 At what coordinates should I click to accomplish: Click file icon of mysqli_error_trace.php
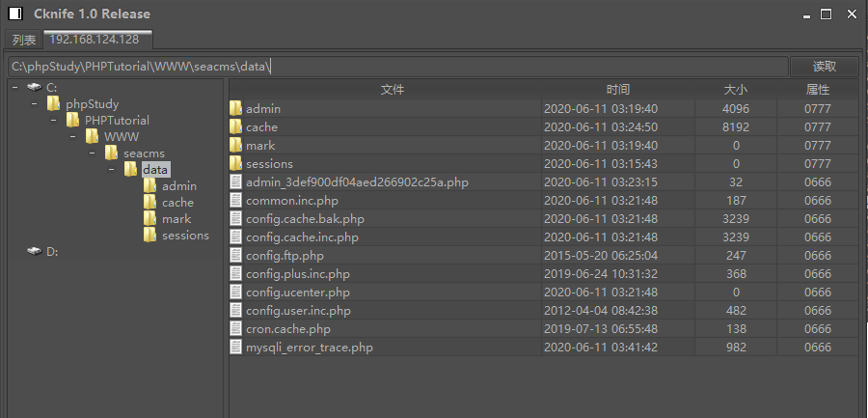(236, 347)
